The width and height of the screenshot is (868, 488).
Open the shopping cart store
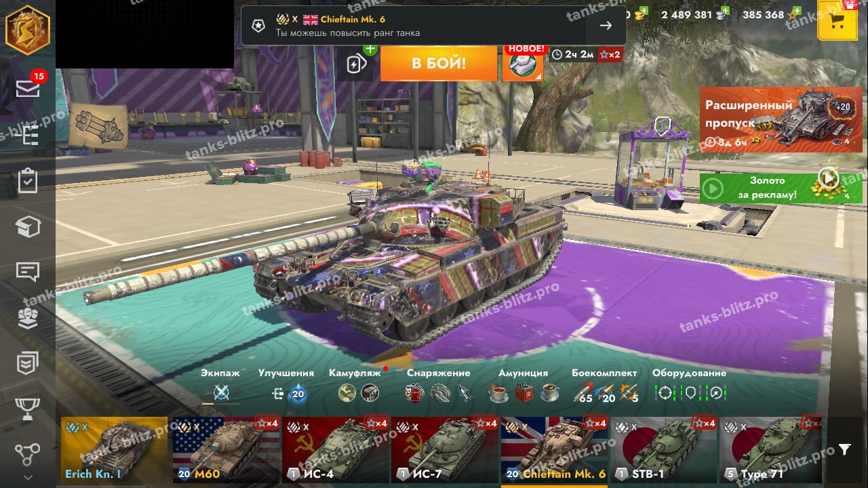point(837,21)
